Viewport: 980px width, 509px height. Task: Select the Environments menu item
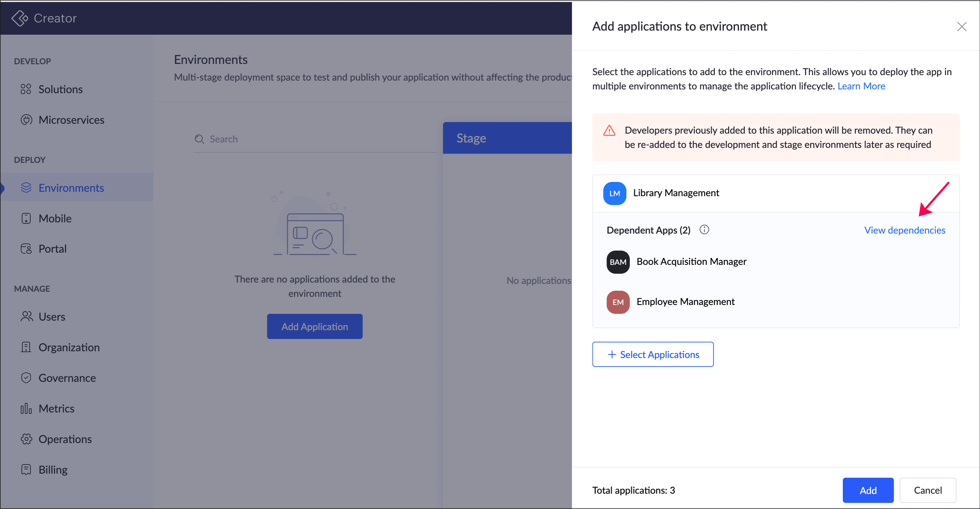coord(71,188)
